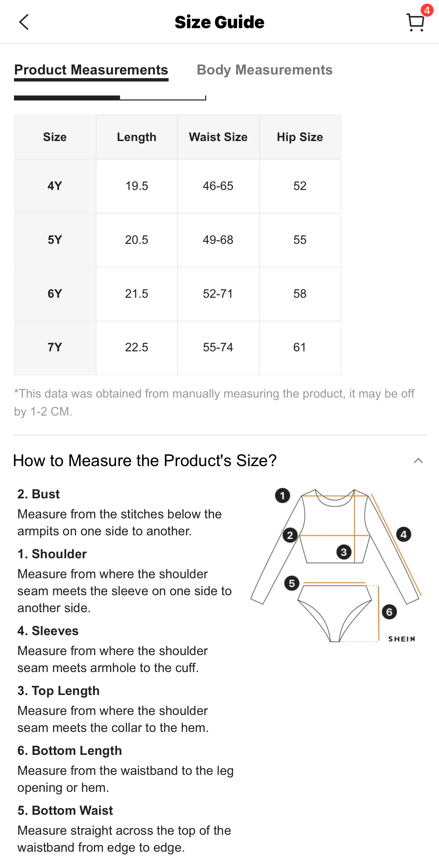Switch to the Body Measurements tab

(264, 70)
